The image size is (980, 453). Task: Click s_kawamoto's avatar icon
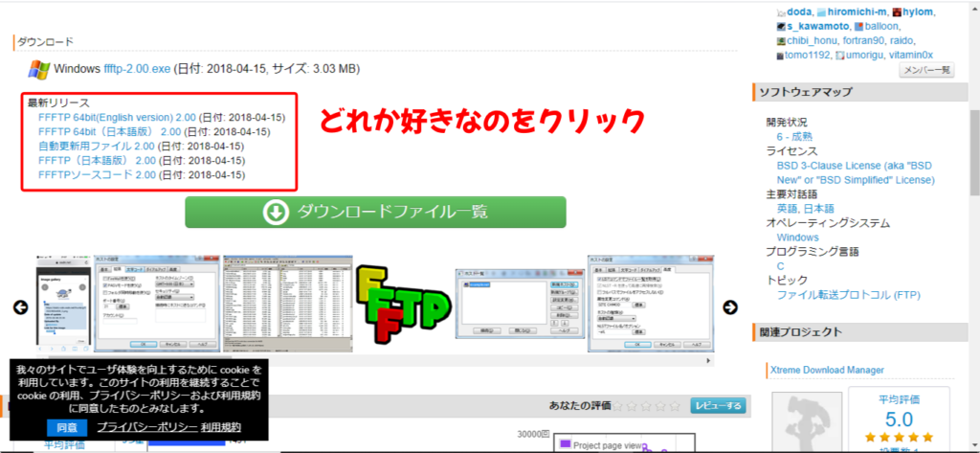click(x=781, y=27)
